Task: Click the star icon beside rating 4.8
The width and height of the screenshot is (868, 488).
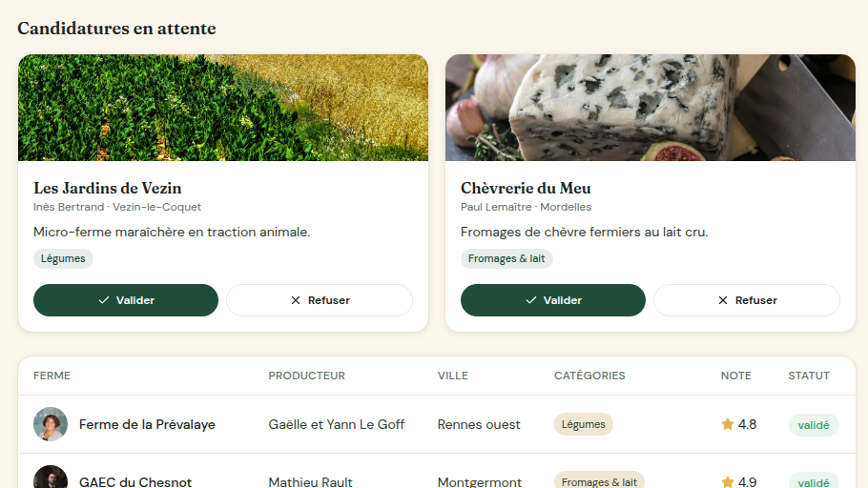Action: (x=728, y=424)
